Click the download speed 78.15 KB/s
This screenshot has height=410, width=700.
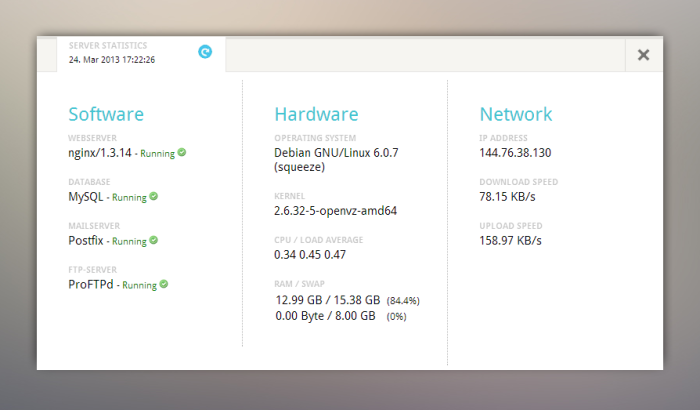pos(507,197)
